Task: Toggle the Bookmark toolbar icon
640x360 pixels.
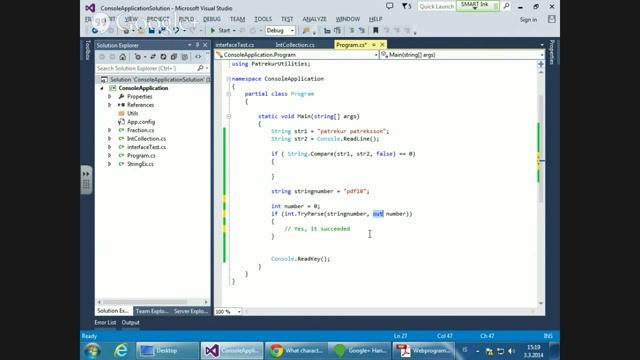Action: 376,30
